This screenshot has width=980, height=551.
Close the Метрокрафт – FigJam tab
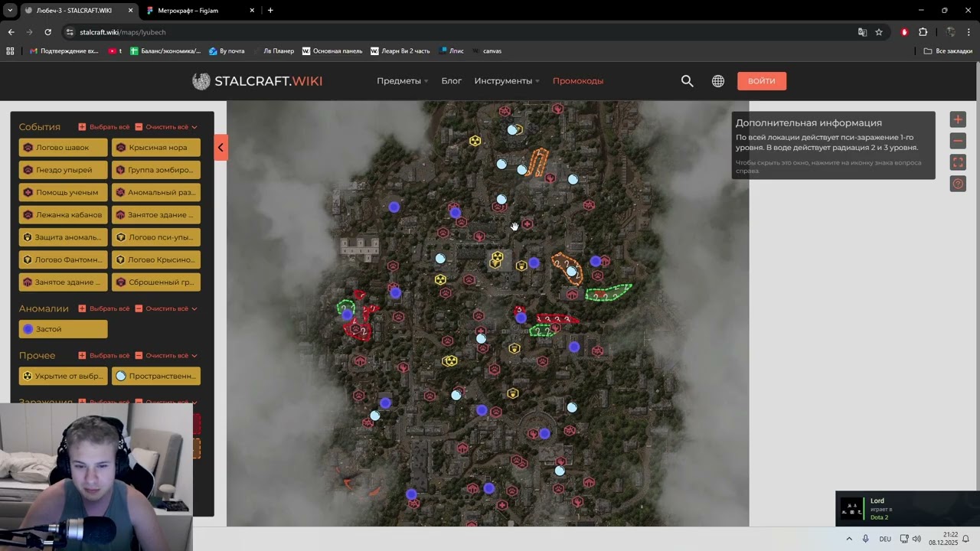pos(251,11)
